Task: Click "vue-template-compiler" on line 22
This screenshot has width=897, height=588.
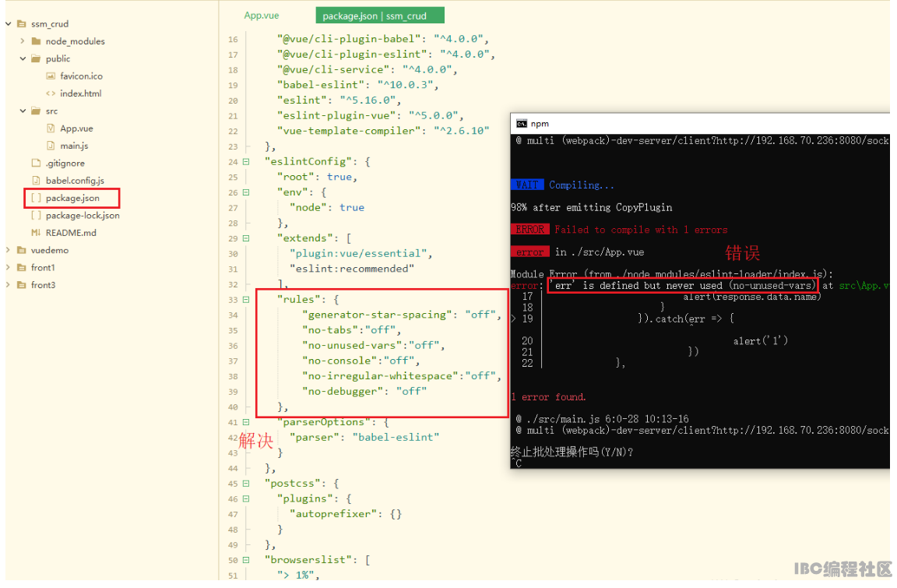Action: pyautogui.click(x=349, y=131)
